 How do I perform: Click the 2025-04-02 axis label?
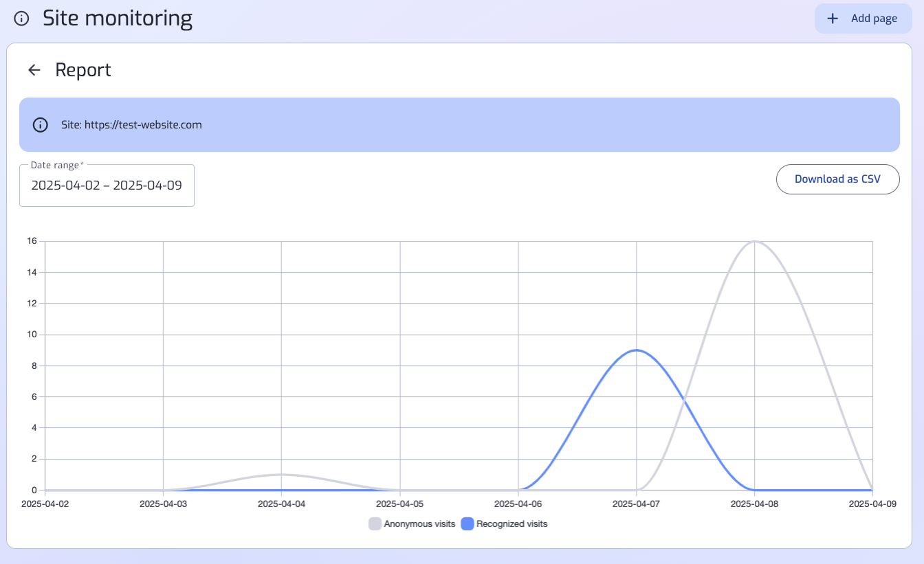[45, 504]
